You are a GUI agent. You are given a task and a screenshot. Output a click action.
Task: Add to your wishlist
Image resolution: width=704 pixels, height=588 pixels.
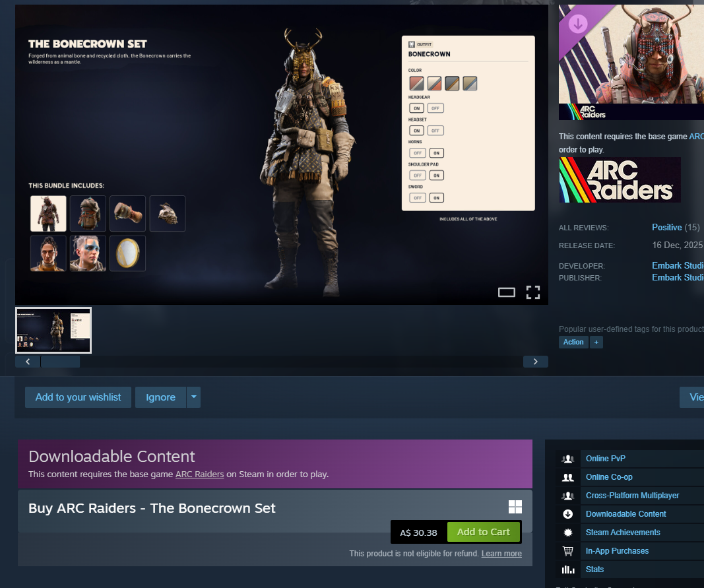[78, 397]
